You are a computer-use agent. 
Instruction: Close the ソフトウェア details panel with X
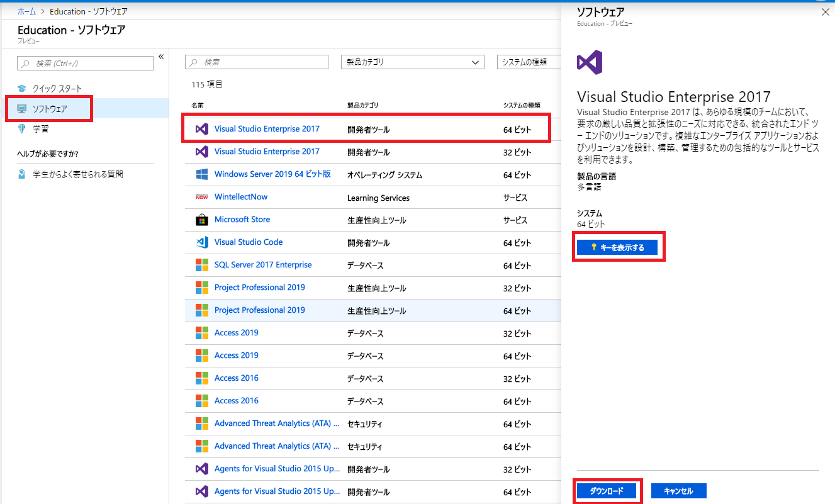(x=826, y=12)
